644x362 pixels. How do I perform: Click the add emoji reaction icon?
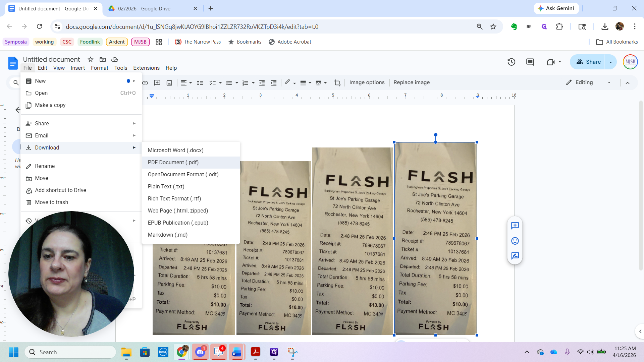[x=515, y=241]
